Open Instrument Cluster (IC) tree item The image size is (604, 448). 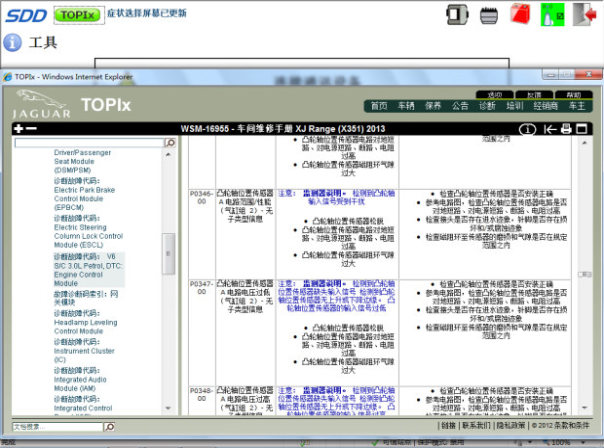84,351
